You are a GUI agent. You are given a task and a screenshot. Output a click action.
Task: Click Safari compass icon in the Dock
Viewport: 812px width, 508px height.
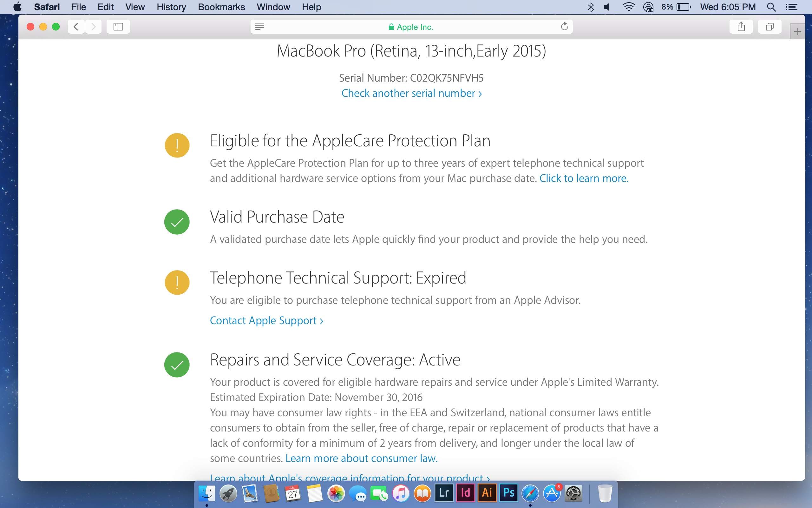click(530, 493)
